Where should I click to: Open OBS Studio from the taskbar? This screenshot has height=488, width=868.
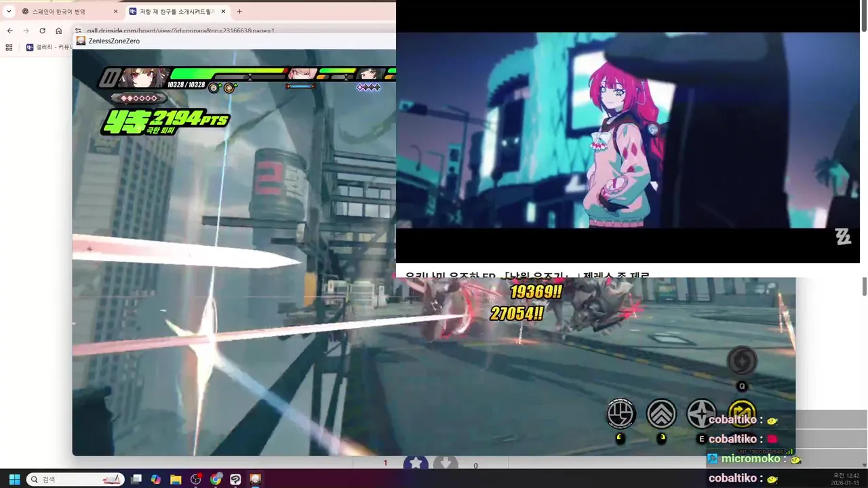196,479
